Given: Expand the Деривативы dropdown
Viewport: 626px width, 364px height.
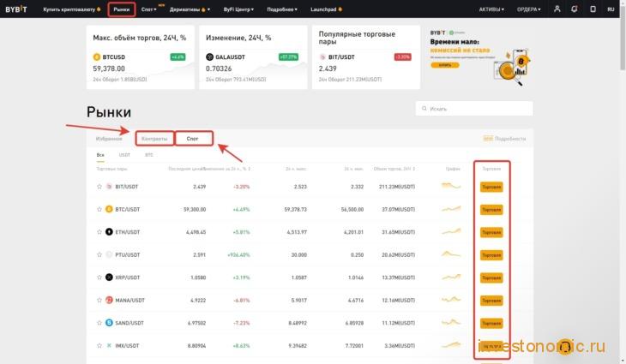Looking at the screenshot, I should [x=190, y=9].
